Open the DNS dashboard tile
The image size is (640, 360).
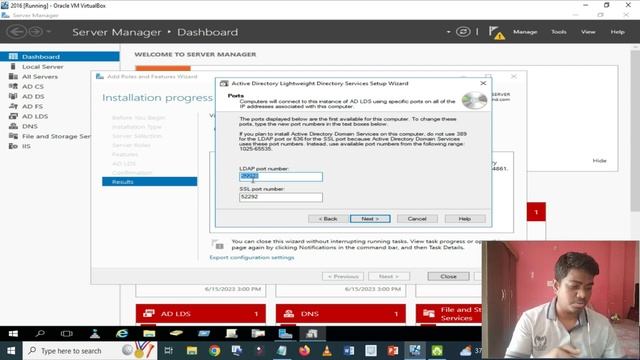[341, 313]
